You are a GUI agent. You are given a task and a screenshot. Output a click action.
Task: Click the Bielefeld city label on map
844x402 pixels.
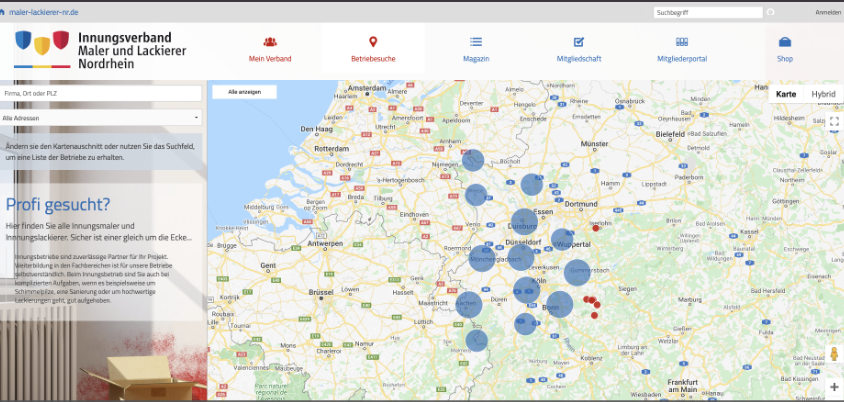[x=670, y=133]
